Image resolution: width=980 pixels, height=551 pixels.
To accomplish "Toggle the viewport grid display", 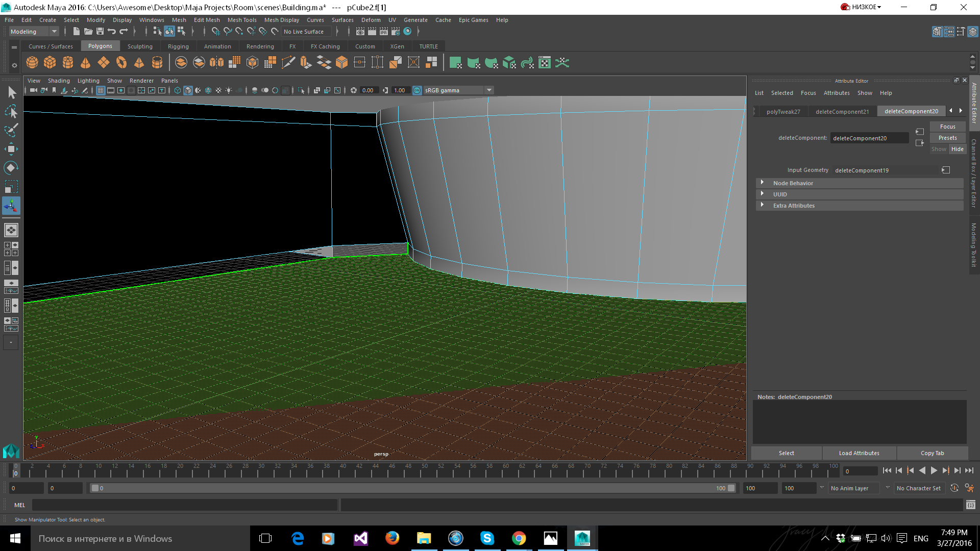I will [x=101, y=90].
